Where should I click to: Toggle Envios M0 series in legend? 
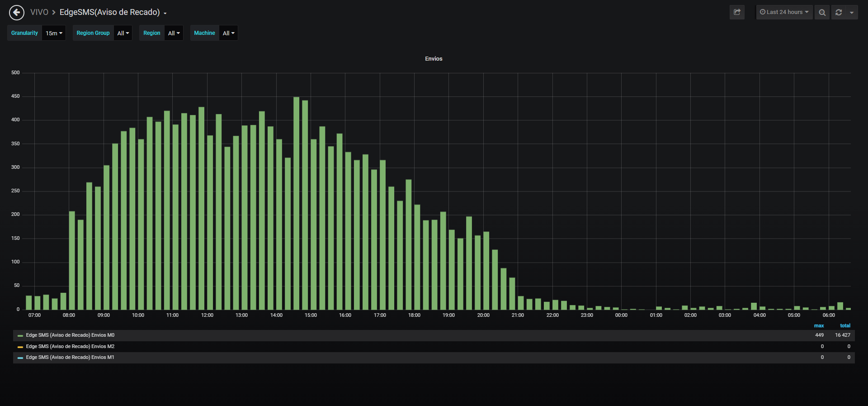(70, 335)
